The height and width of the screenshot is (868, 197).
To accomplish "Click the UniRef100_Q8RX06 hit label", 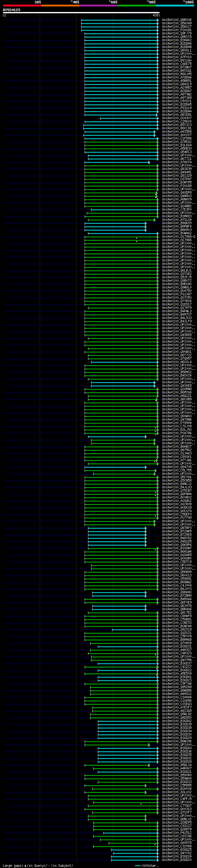I will click(177, 20).
